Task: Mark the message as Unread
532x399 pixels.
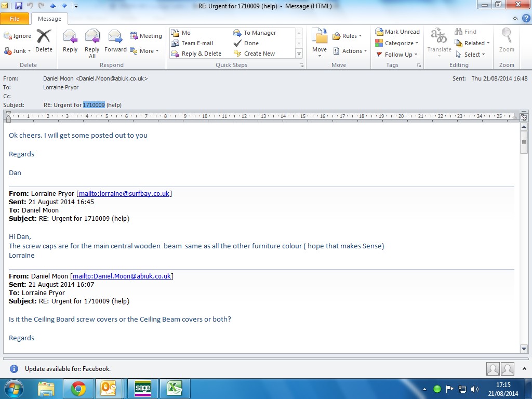Action: pos(397,32)
